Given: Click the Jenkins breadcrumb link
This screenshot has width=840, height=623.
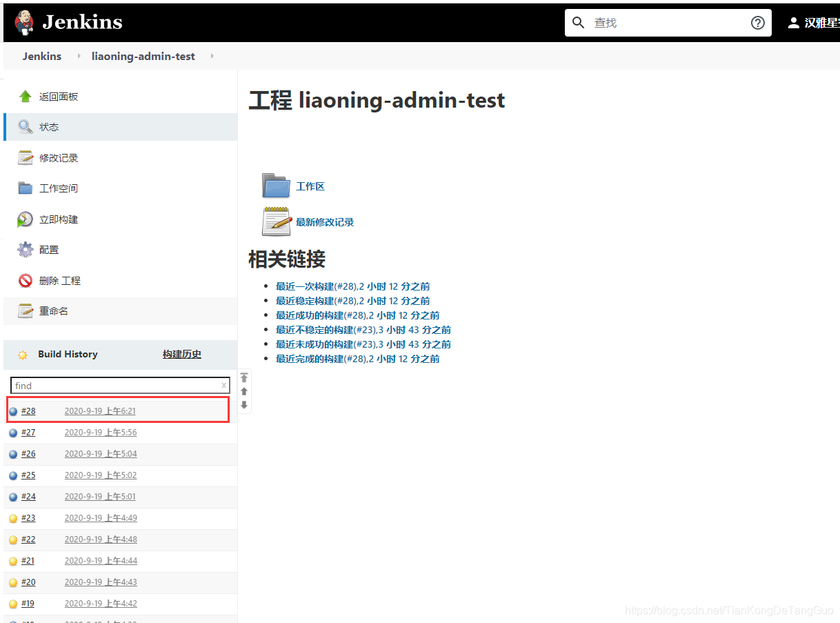Looking at the screenshot, I should 42,56.
